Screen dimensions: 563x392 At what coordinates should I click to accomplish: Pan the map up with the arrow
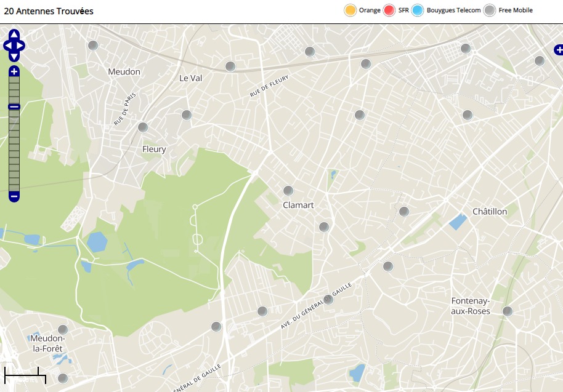point(14,34)
